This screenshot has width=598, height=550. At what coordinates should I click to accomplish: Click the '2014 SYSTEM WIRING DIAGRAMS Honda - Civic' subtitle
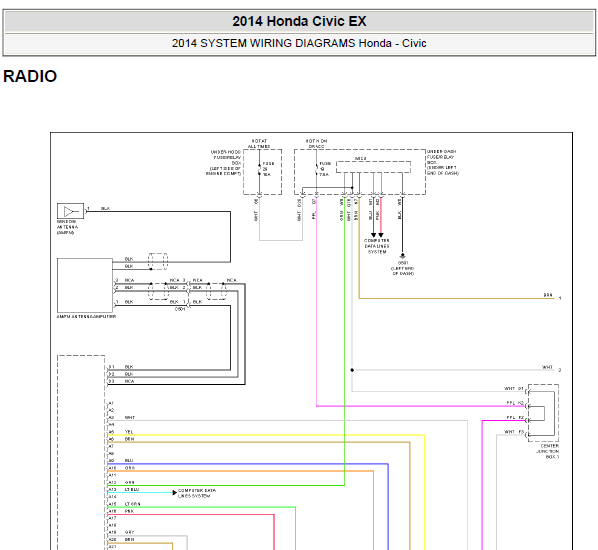click(x=299, y=43)
